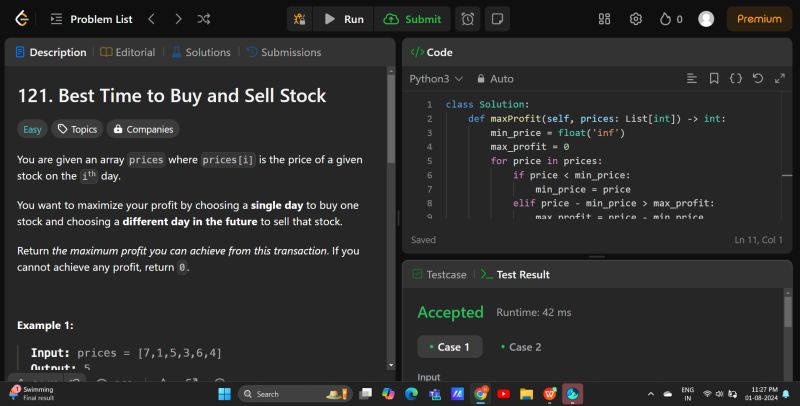
Task: Open the Windows Start menu
Action: (224, 394)
